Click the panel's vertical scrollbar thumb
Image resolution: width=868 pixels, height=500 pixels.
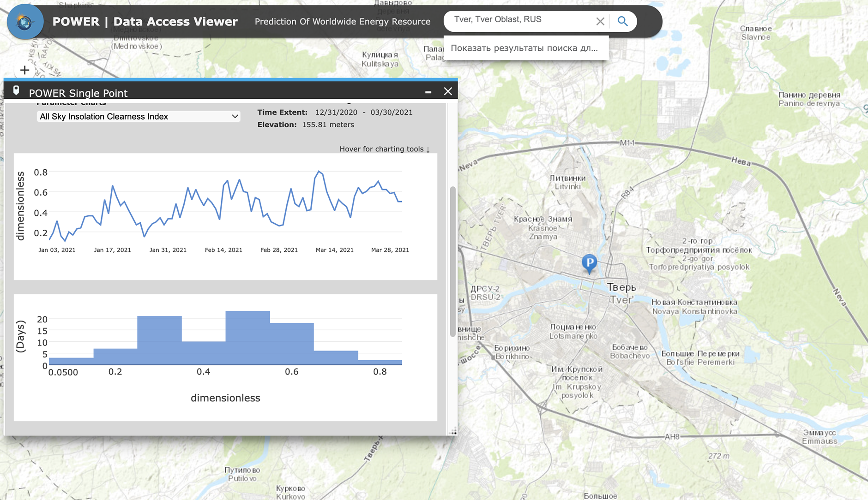pyautogui.click(x=452, y=262)
